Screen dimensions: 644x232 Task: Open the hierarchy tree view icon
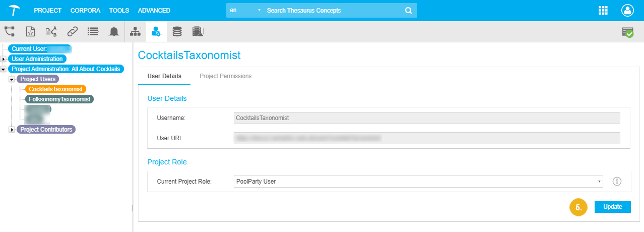coord(10,32)
